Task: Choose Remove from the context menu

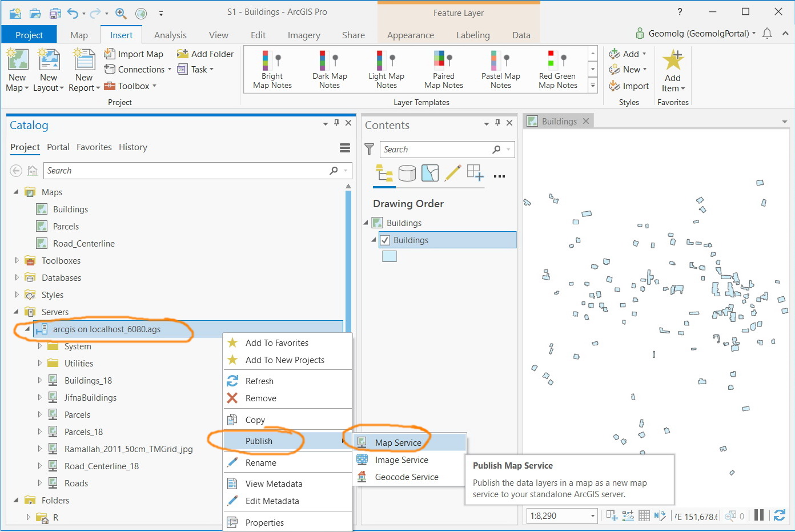Action: pos(287,398)
